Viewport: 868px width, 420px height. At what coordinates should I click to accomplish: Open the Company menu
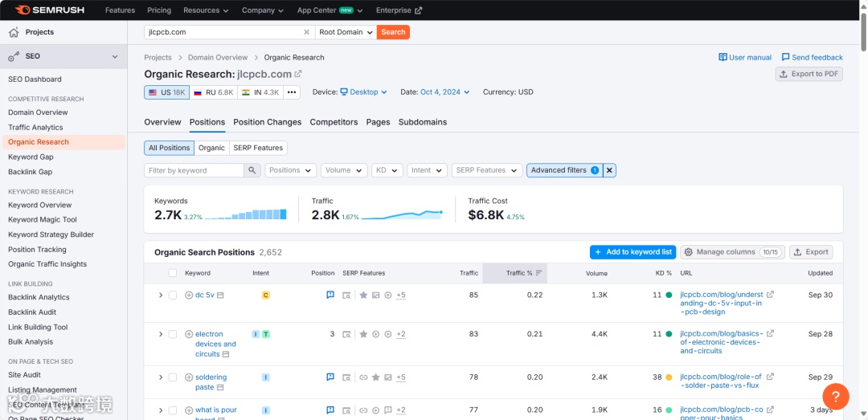(262, 10)
